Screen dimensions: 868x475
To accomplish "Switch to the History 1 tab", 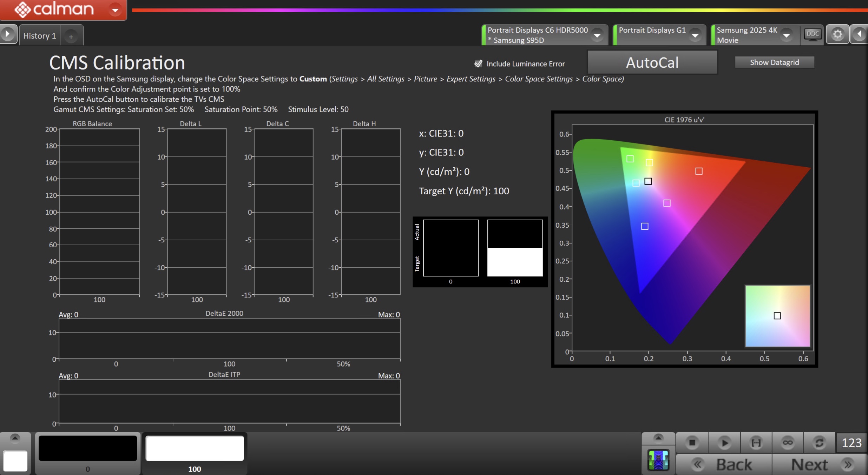I will pos(40,36).
